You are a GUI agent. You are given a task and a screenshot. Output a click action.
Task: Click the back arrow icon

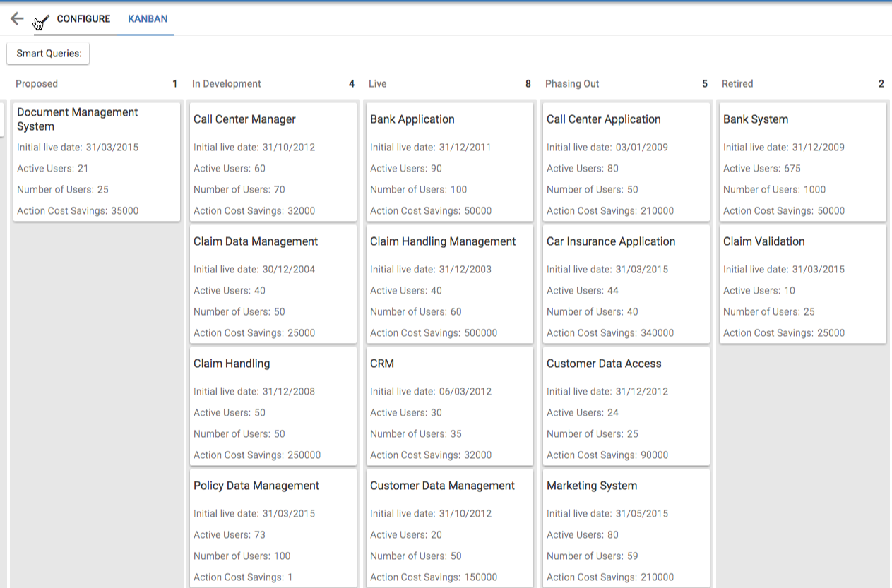pyautogui.click(x=17, y=19)
